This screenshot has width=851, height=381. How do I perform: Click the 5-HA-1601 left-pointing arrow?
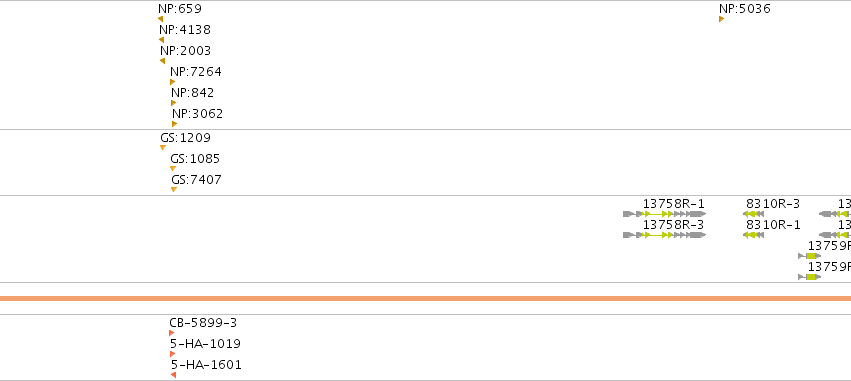[173, 375]
